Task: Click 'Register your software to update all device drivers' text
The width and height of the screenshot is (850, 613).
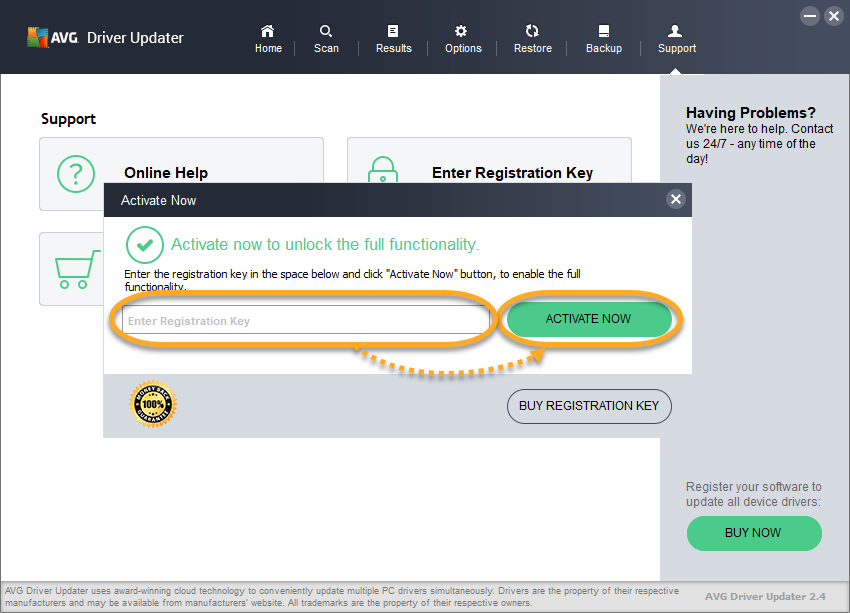Action: (754, 494)
